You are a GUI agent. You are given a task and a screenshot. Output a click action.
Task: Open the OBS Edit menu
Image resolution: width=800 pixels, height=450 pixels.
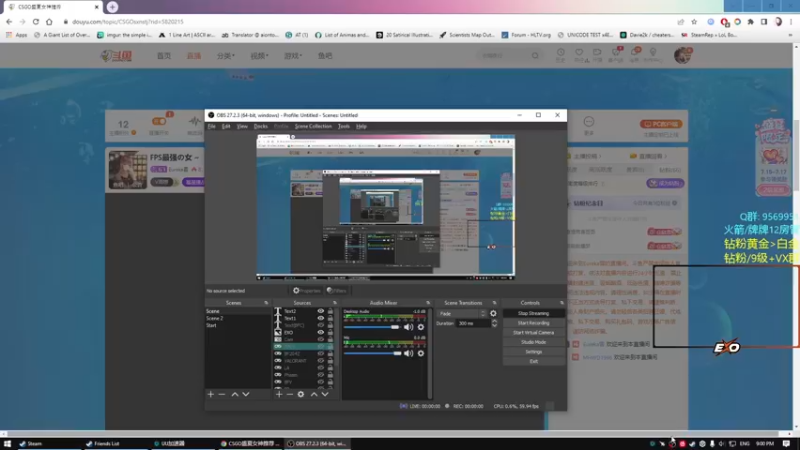point(226,126)
